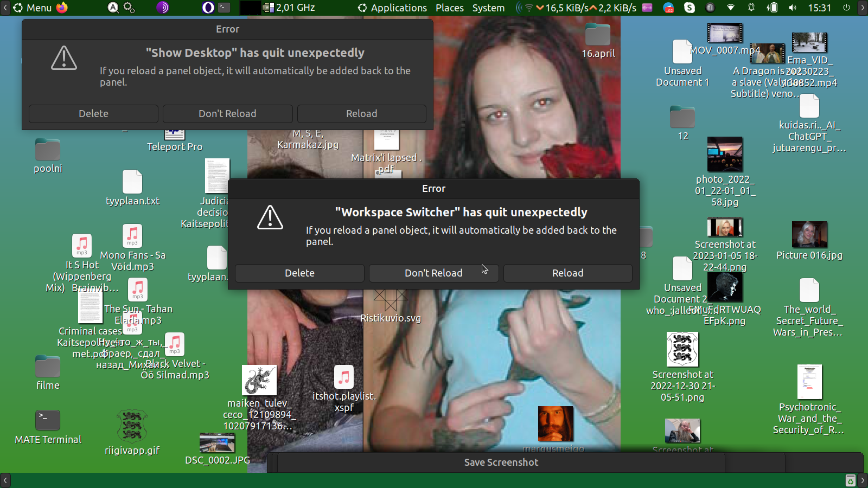
Task: Open the Places menu
Action: [449, 8]
